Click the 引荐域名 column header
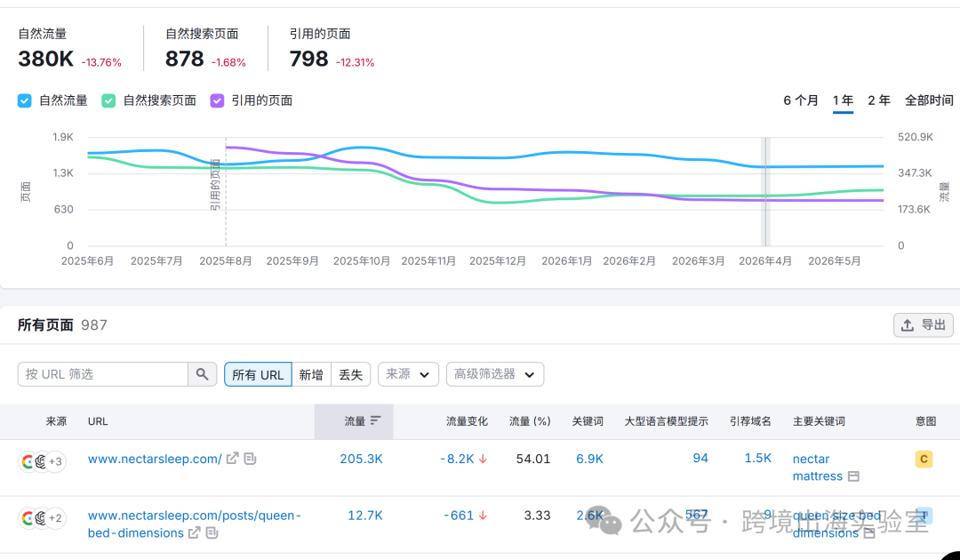The width and height of the screenshot is (960, 560). coord(750,421)
